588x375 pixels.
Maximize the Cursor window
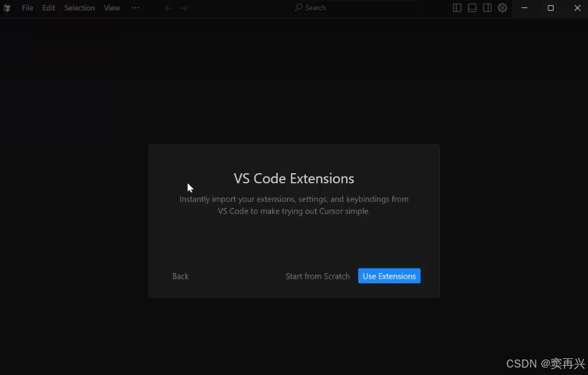point(550,8)
